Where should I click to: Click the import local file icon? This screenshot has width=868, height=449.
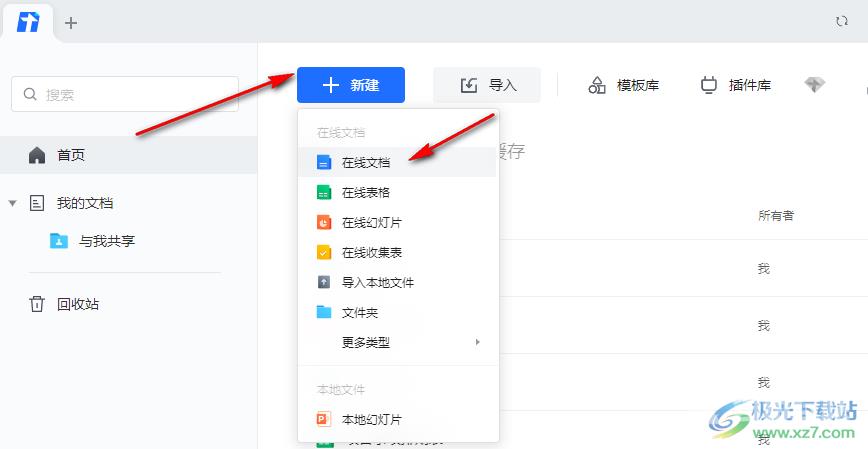pos(324,282)
